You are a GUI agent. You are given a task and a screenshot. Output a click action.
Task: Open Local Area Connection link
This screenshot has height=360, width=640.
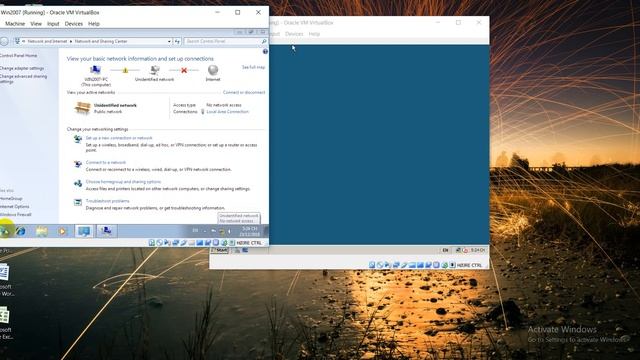pyautogui.click(x=227, y=111)
